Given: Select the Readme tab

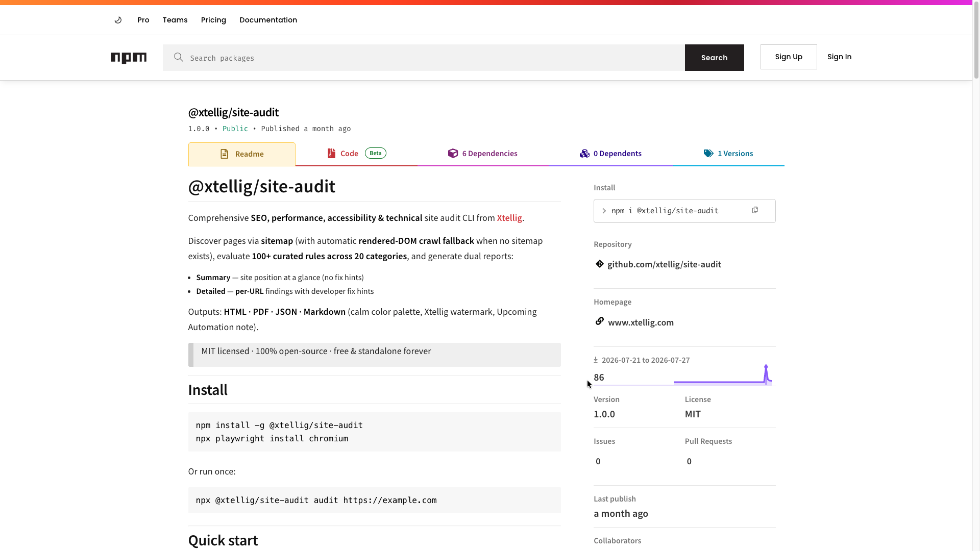Looking at the screenshot, I should pyautogui.click(x=241, y=154).
